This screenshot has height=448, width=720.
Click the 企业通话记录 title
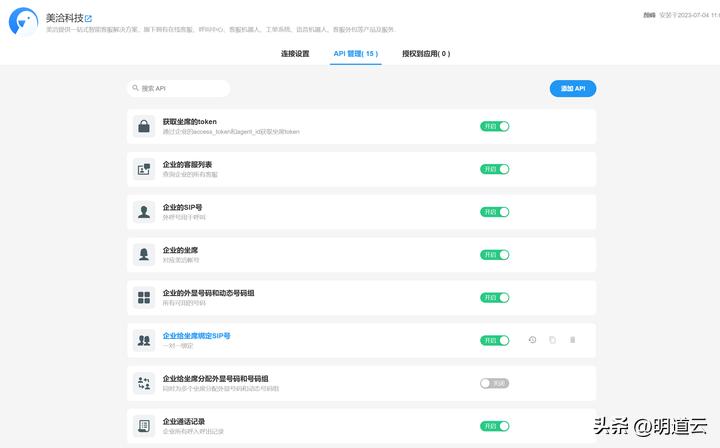(x=184, y=421)
